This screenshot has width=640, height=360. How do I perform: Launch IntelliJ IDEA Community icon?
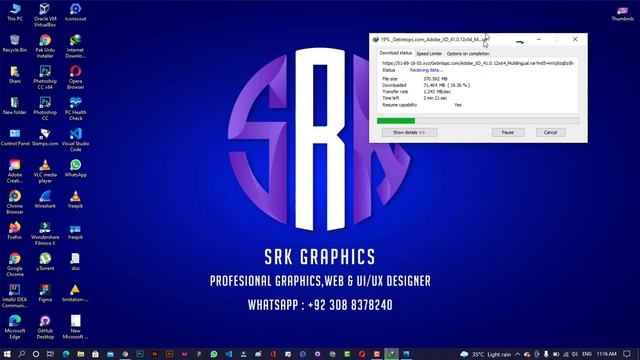point(15,296)
